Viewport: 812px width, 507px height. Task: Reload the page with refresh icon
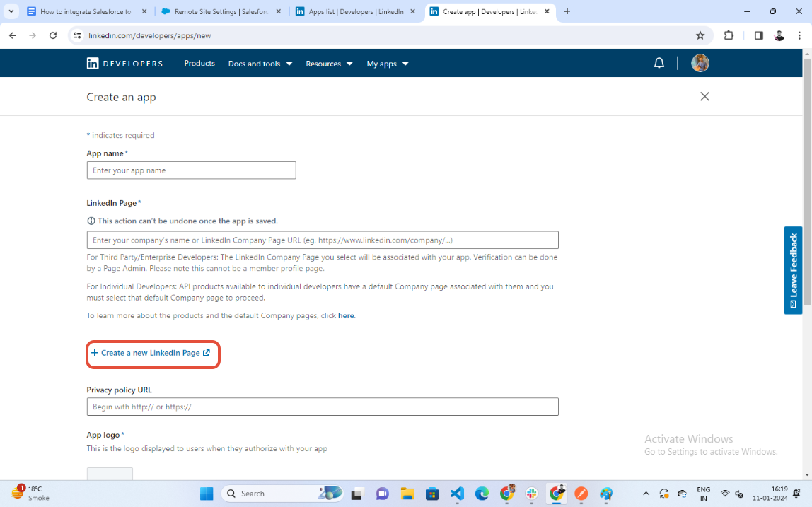[53, 35]
